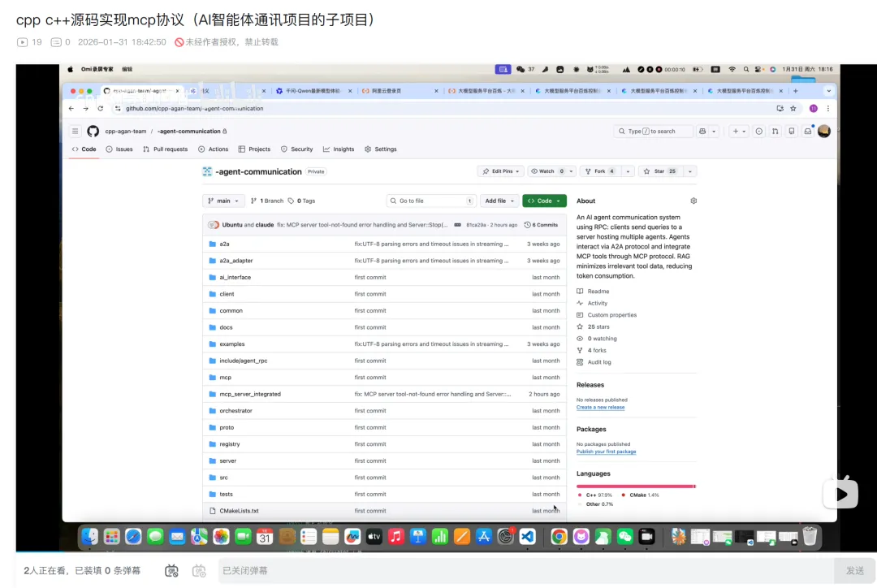This screenshot has width=877, height=588.
Task: Expand the main branch dropdown
Action: pos(223,201)
